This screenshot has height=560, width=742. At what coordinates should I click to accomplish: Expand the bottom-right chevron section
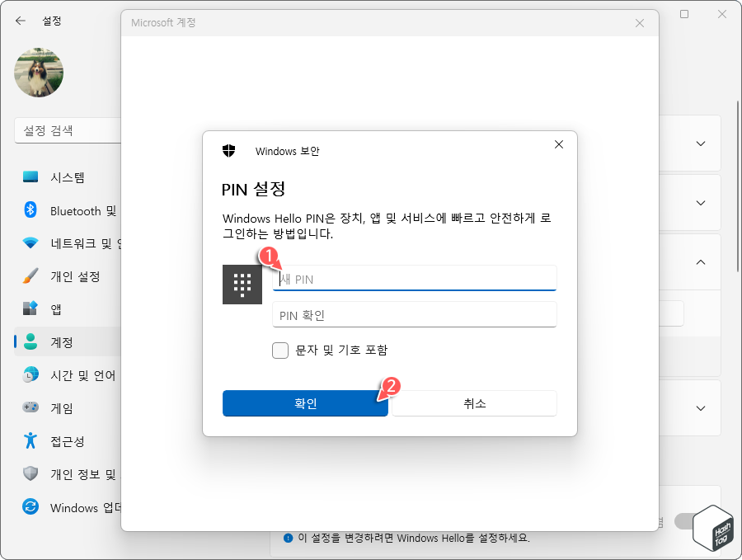tap(700, 408)
